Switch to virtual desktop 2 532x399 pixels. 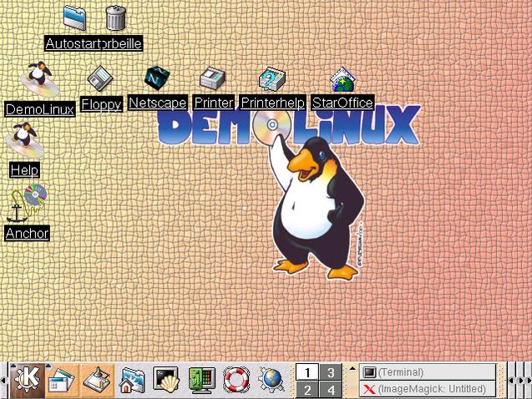pyautogui.click(x=307, y=390)
